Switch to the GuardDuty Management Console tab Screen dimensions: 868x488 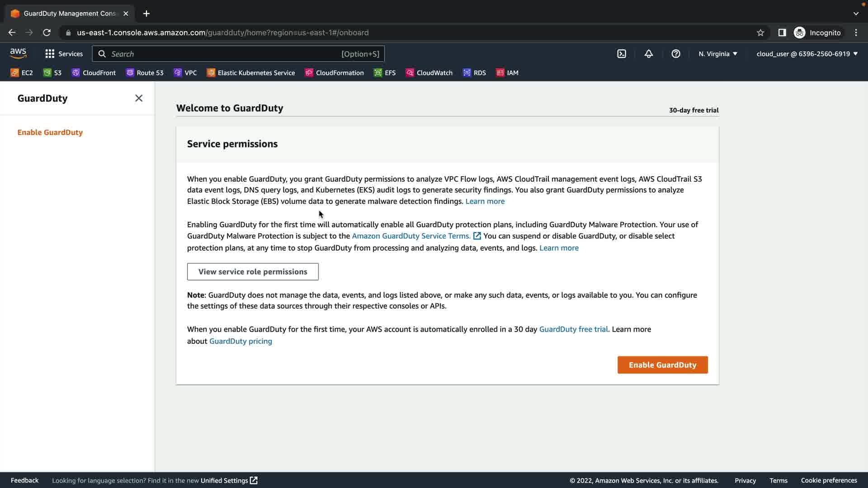point(68,14)
